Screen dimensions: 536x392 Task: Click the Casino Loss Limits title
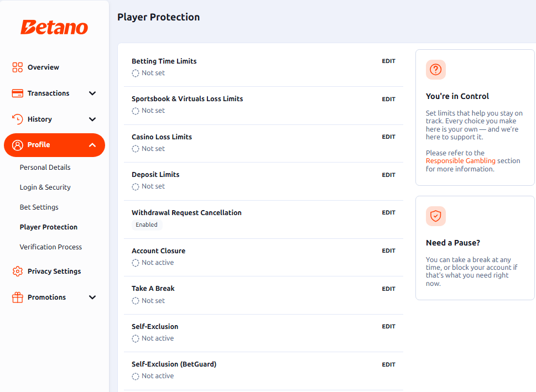pos(162,137)
